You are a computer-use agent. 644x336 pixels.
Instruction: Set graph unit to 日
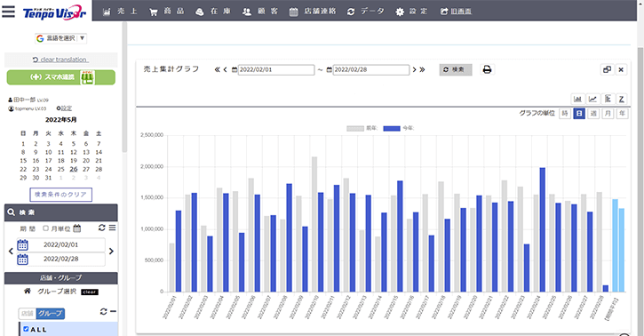pyautogui.click(x=579, y=114)
